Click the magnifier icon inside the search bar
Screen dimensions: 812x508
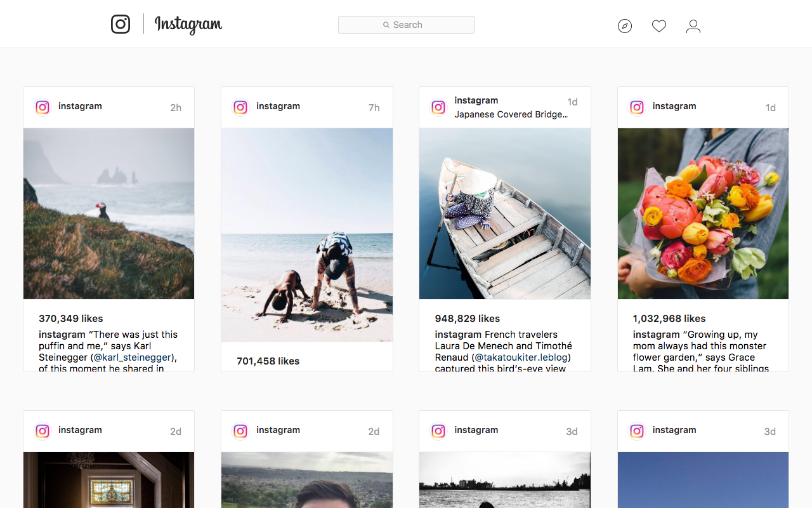(x=386, y=25)
